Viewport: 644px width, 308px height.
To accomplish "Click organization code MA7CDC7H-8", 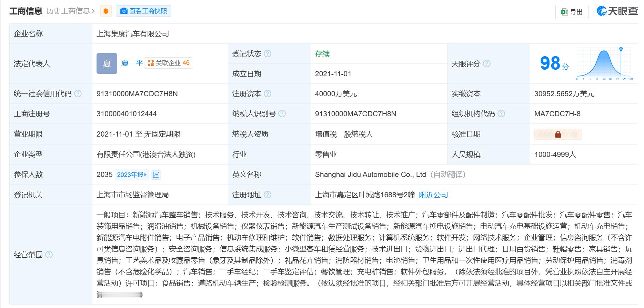I will (557, 114).
